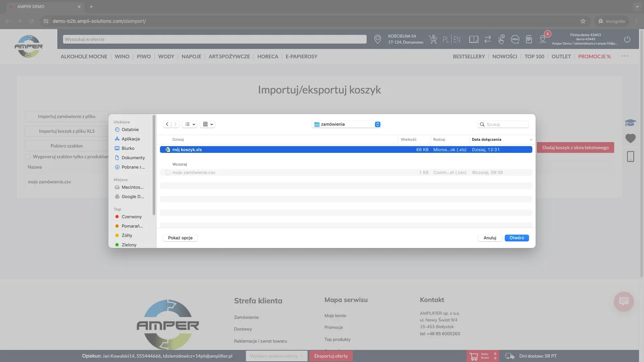Click the open book catalog icon
This screenshot has height=362, width=644.
pyautogui.click(x=474, y=39)
